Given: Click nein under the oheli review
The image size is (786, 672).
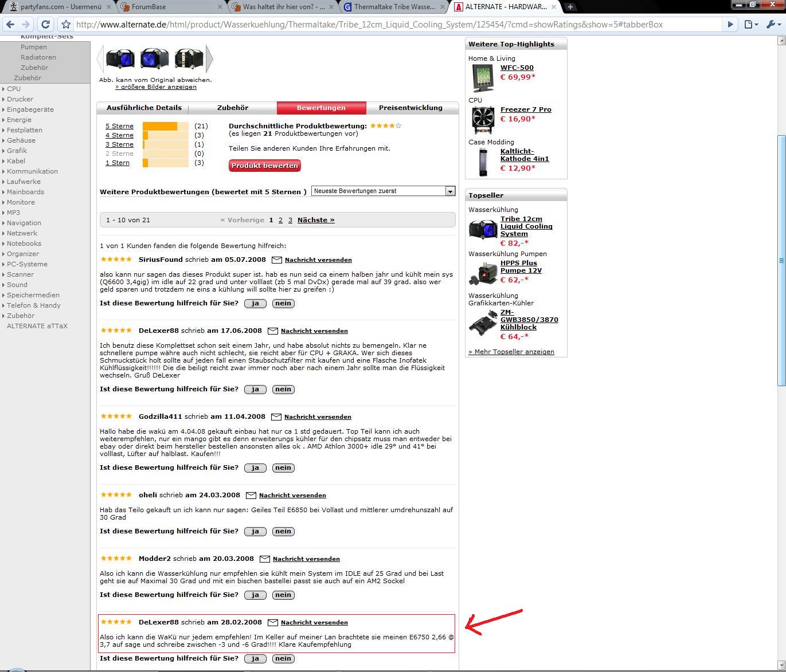Looking at the screenshot, I should coord(283,532).
